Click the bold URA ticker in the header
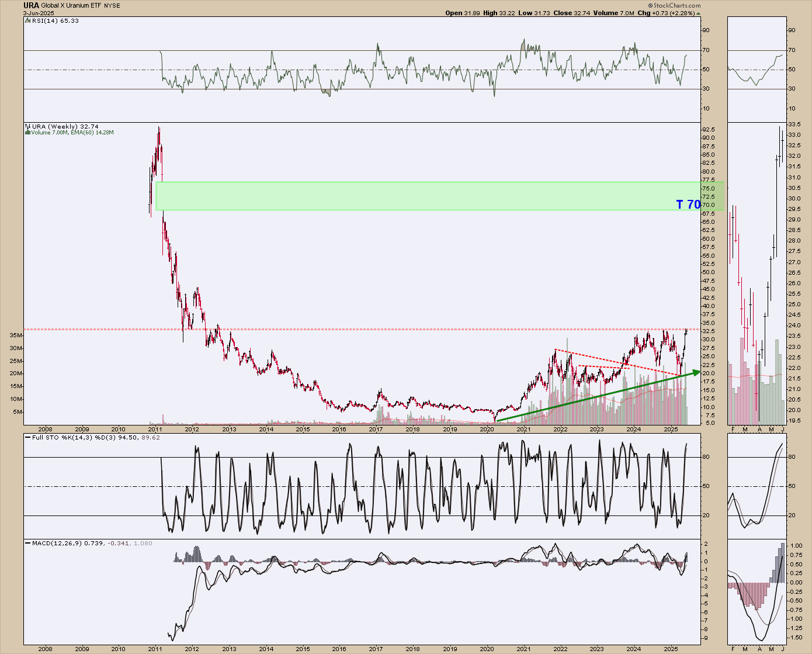 [x=31, y=5]
